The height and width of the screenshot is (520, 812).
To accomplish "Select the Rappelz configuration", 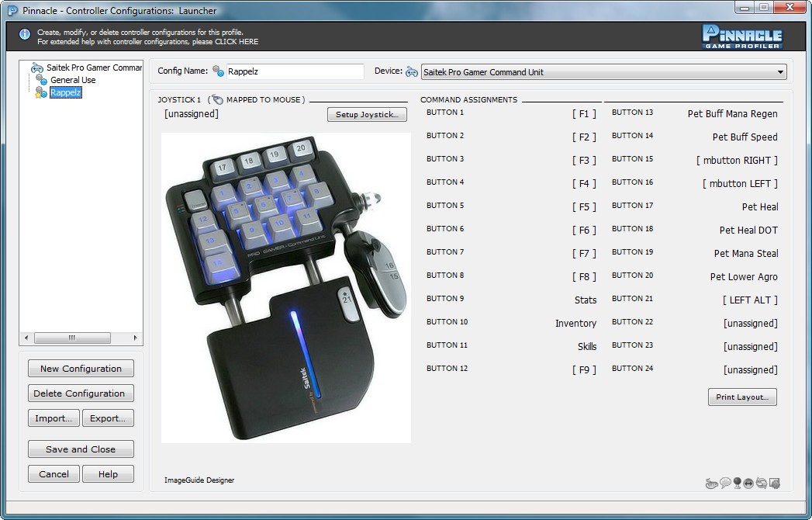I will point(66,93).
